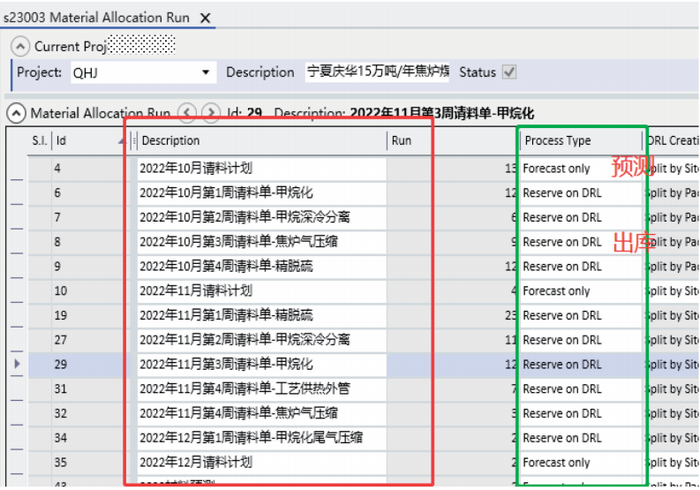Select description 2022年12月第1周请料单-甲烷化尾气压缩
Viewport: 700px width, 490px height.
260,438
